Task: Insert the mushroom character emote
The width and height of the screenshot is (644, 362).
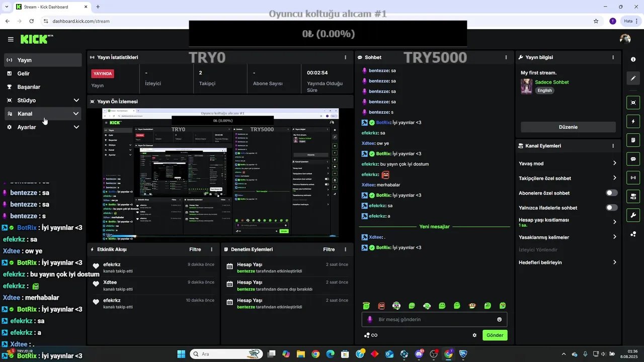Action: 472,306
